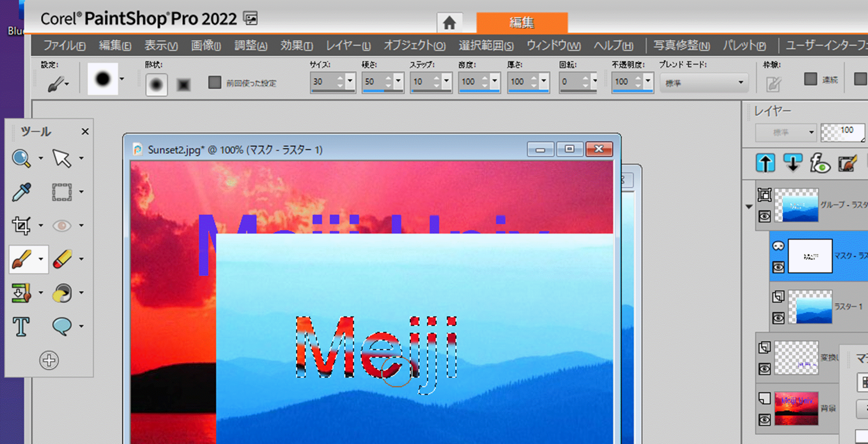Open the 調整 menu
This screenshot has width=868, height=444.
[251, 45]
